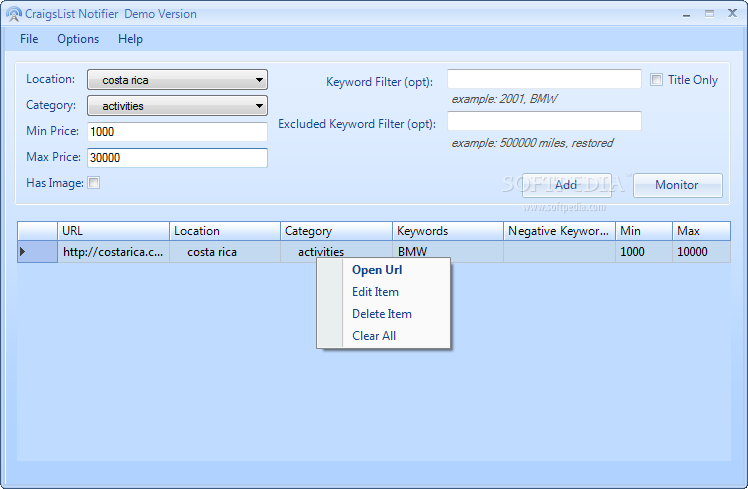Click the Max column header

point(701,231)
